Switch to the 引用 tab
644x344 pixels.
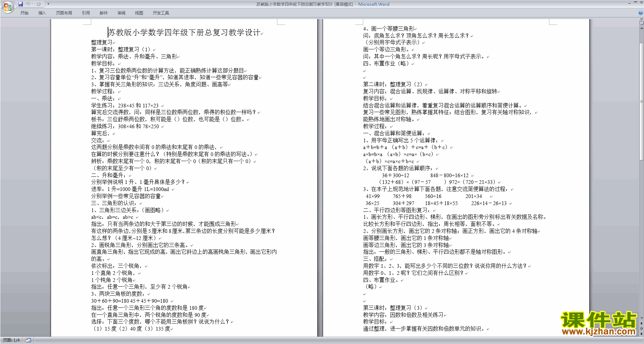[86, 13]
